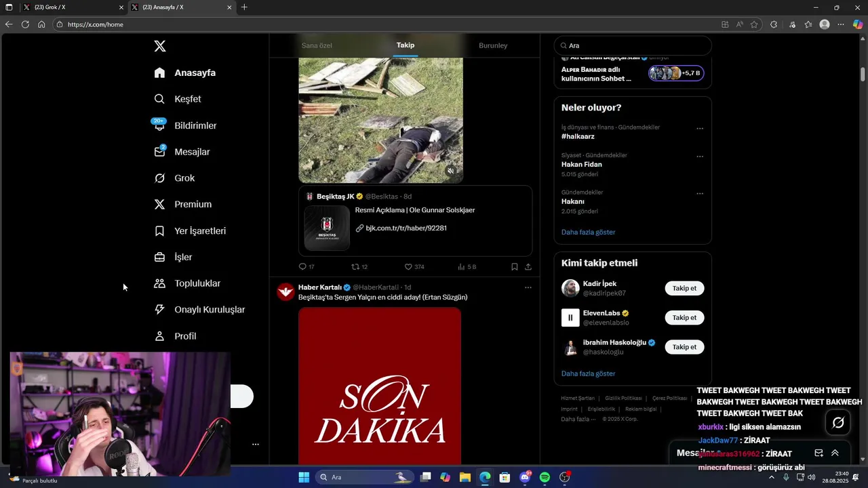Open Onaylı Kuruluşlar in the sidebar
Screen dimensions: 868x488
pos(199,310)
